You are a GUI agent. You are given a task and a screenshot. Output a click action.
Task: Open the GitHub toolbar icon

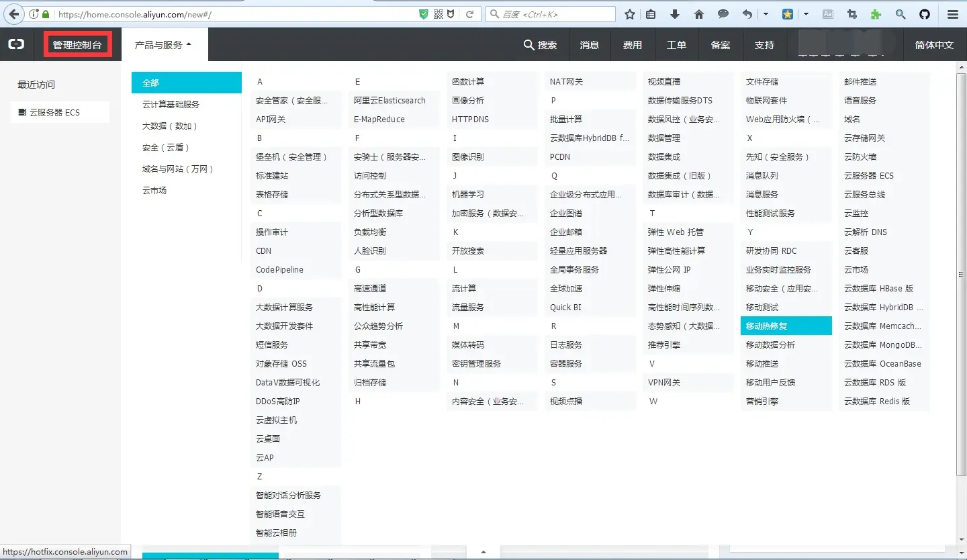pyautogui.click(x=925, y=14)
